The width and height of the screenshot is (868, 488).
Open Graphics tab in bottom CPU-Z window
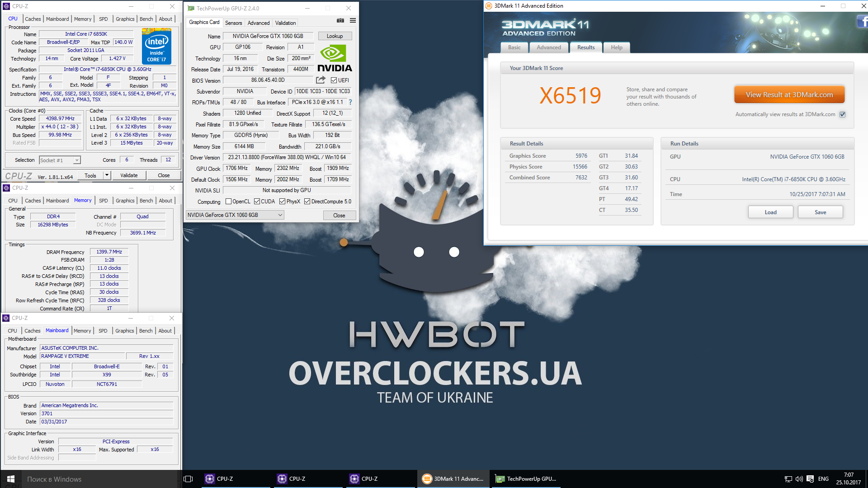tap(125, 331)
